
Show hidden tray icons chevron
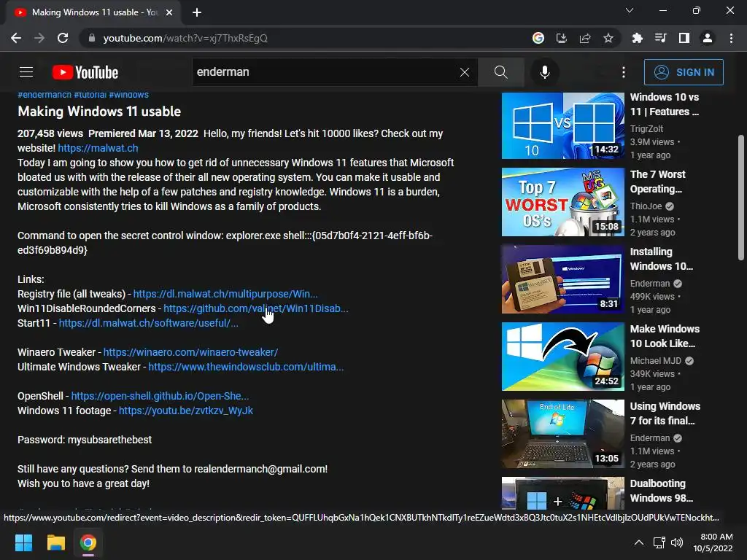pyautogui.click(x=639, y=542)
